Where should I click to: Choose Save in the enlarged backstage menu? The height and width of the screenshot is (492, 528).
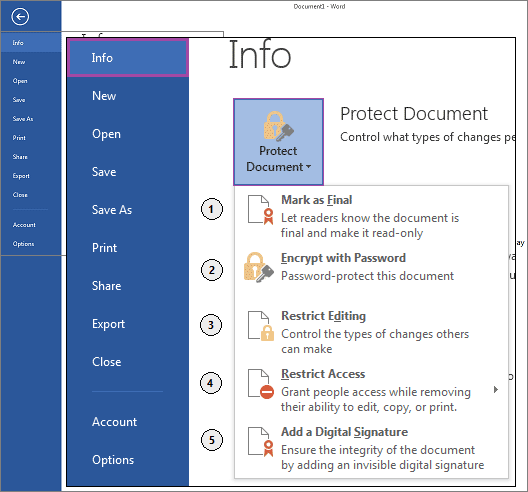[104, 172]
